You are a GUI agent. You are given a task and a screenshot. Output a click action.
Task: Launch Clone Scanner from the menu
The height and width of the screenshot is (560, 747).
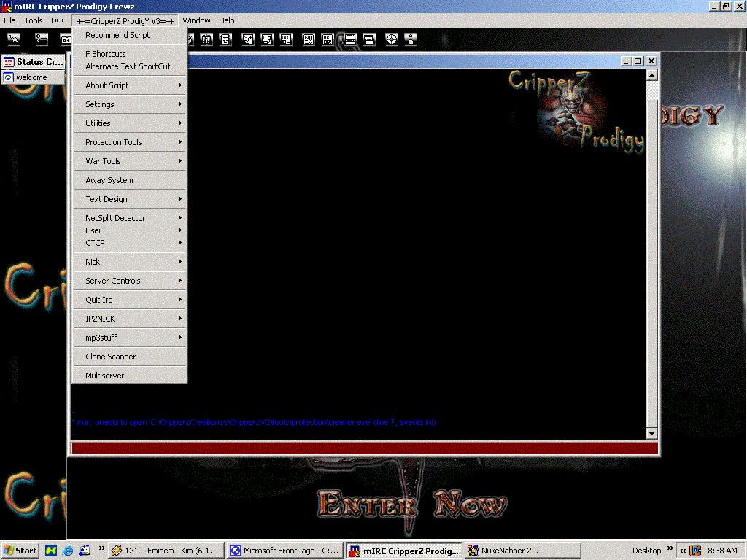(x=130, y=357)
